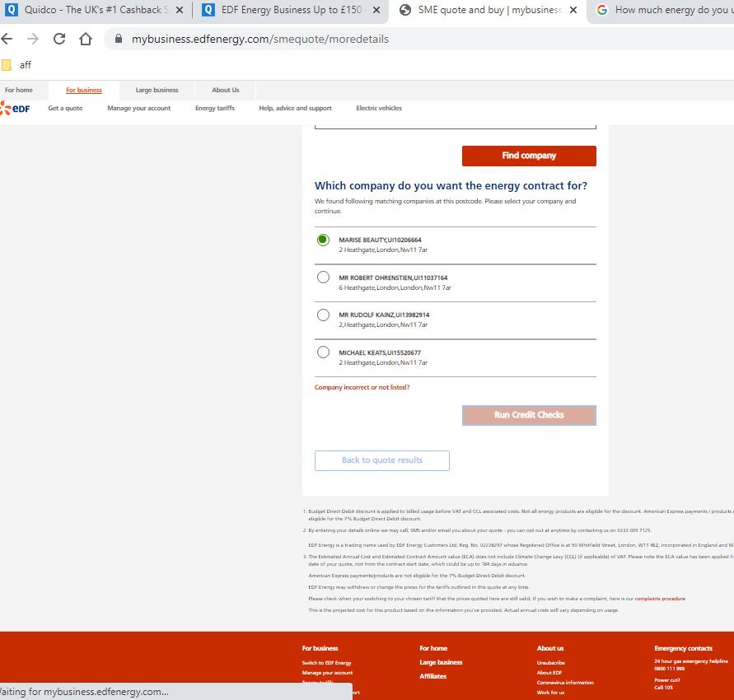Image resolution: width=734 pixels, height=700 pixels.
Task: Select the MR RUDOLF KAINZ radio button
Action: point(323,315)
